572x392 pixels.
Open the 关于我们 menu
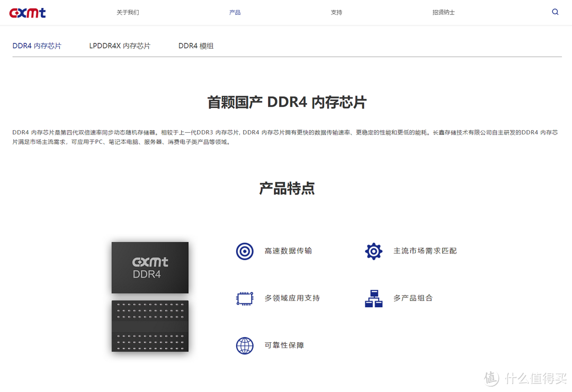[x=127, y=12]
